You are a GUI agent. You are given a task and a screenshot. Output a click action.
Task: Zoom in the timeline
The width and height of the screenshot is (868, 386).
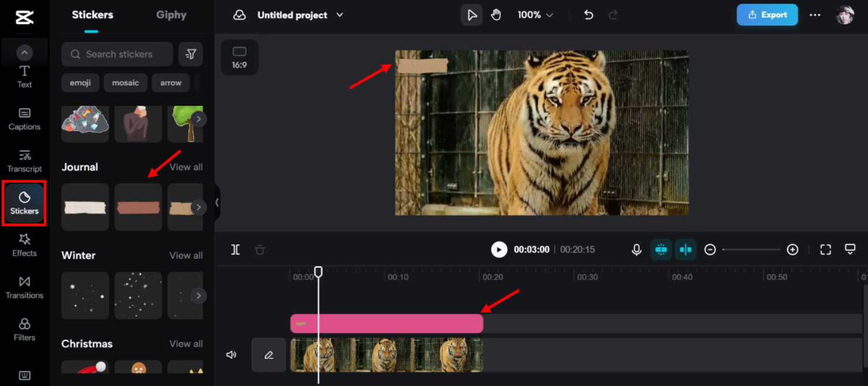792,250
